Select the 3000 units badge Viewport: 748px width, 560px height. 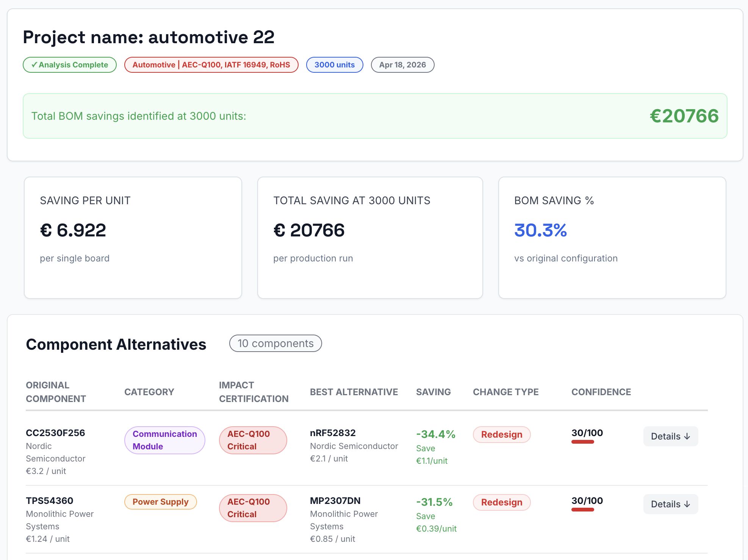click(x=335, y=65)
